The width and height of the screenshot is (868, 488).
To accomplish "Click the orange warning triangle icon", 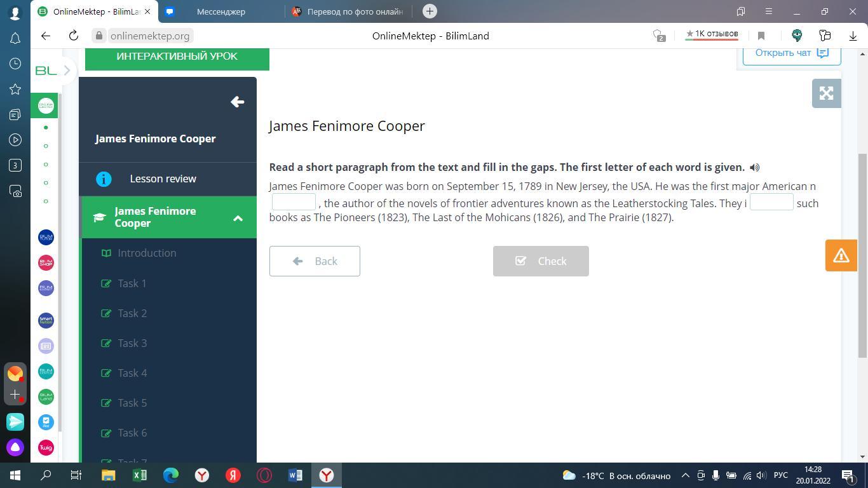I will pyautogui.click(x=841, y=255).
